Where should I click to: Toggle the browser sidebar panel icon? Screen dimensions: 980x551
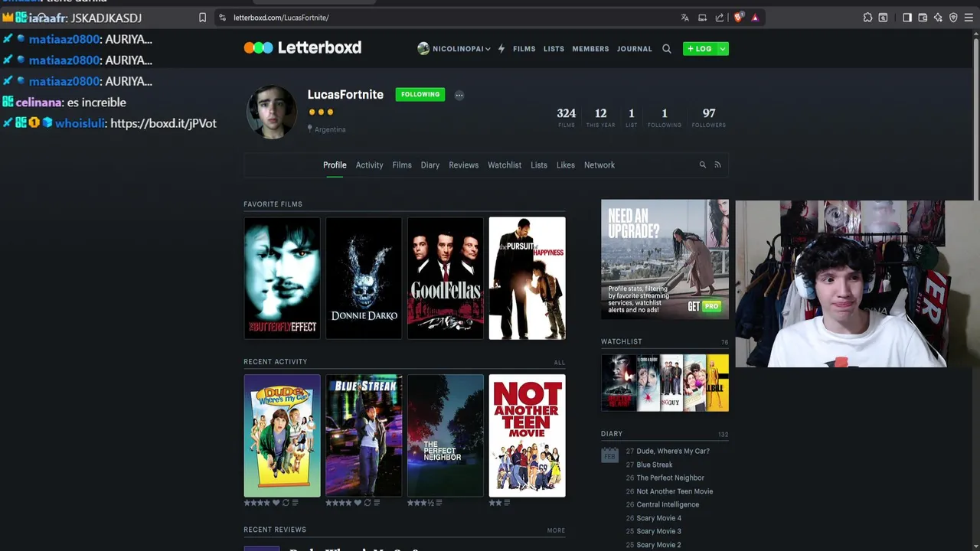click(x=907, y=18)
